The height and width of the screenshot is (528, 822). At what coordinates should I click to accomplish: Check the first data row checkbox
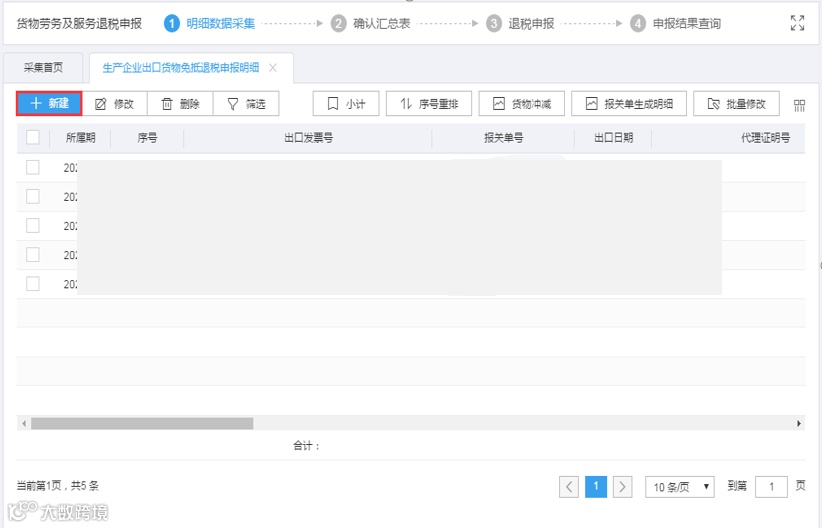coord(33,167)
